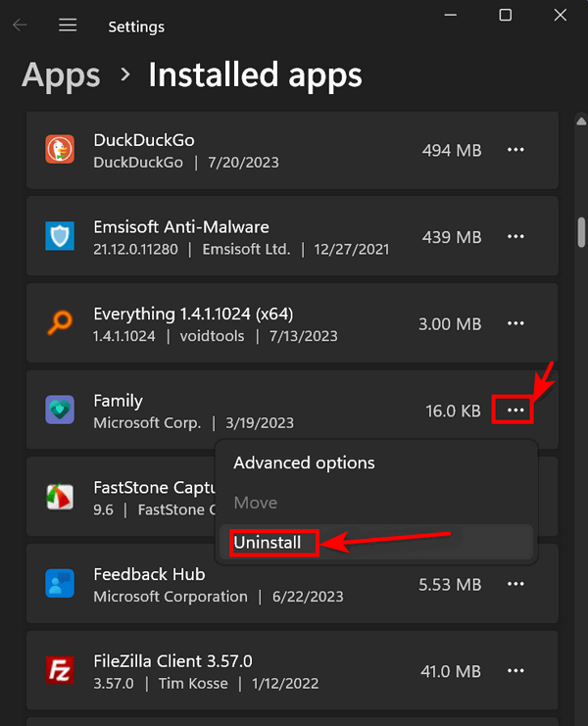Click the scrollbar up arrow
This screenshot has width=588, height=726.
pos(581,121)
